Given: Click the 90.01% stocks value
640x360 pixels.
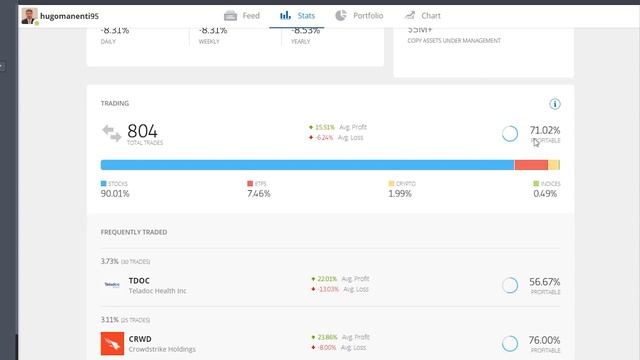Looking at the screenshot, I should pos(115,194).
